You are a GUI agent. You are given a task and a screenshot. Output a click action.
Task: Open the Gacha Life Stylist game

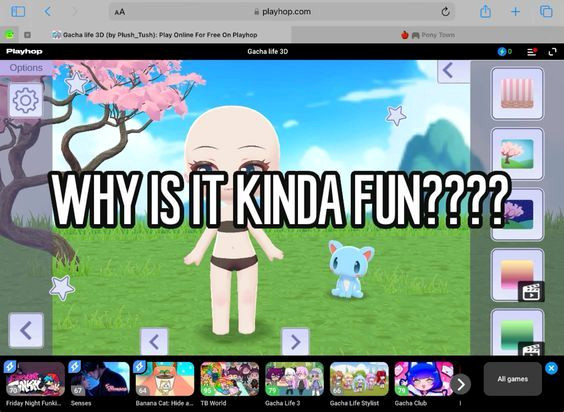359,379
